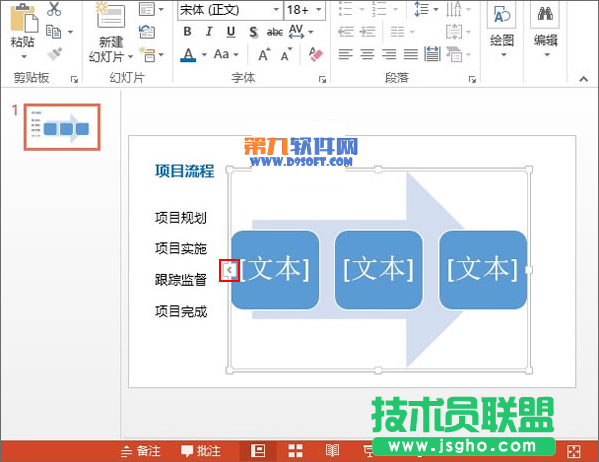Screen dimensions: 599x462
Task: Collapse the ribbon with the up chevron
Action: click(x=583, y=79)
